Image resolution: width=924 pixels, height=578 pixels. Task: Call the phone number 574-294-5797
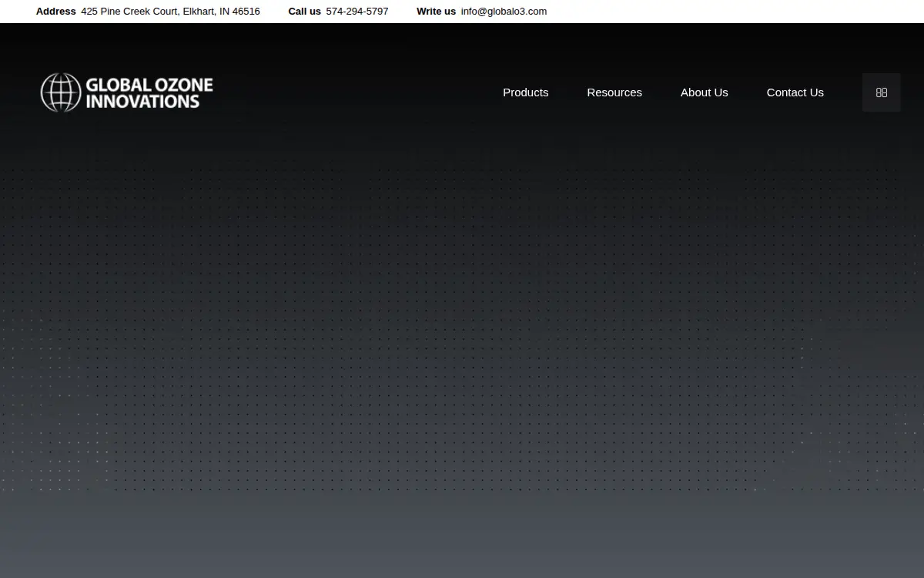pyautogui.click(x=357, y=12)
